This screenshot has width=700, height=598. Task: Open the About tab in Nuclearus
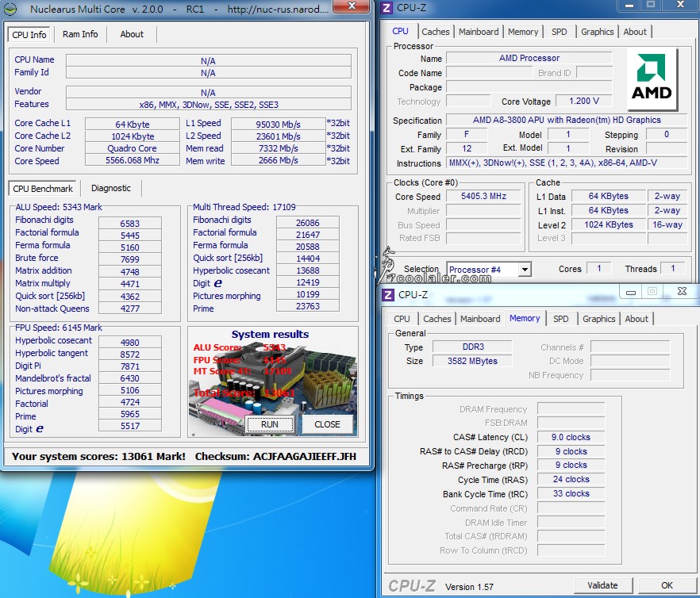point(132,34)
